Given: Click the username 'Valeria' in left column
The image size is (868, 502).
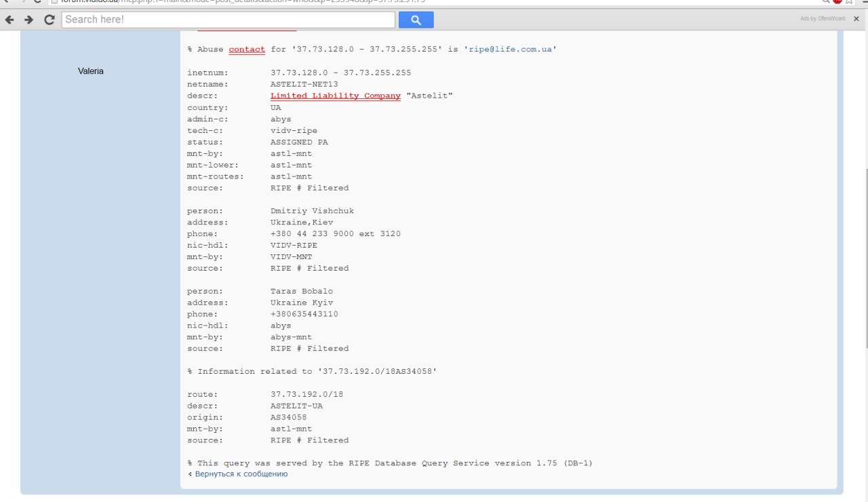Looking at the screenshot, I should [x=91, y=71].
